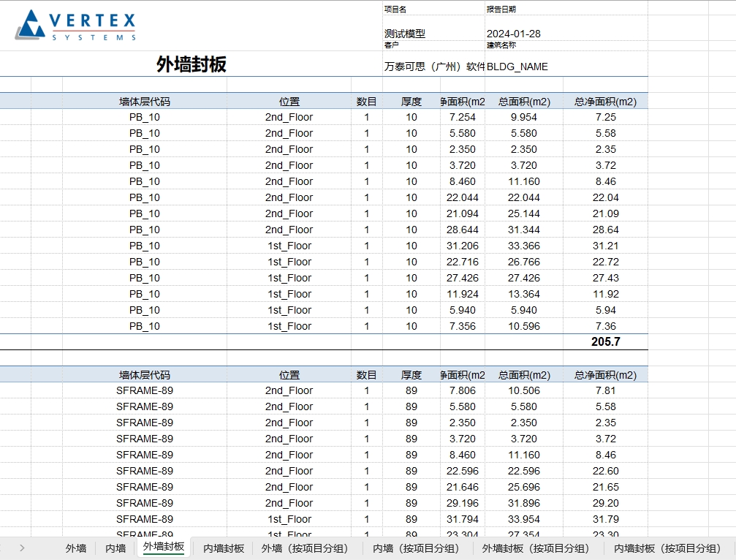Select the cell with value 26.766

tap(524, 262)
